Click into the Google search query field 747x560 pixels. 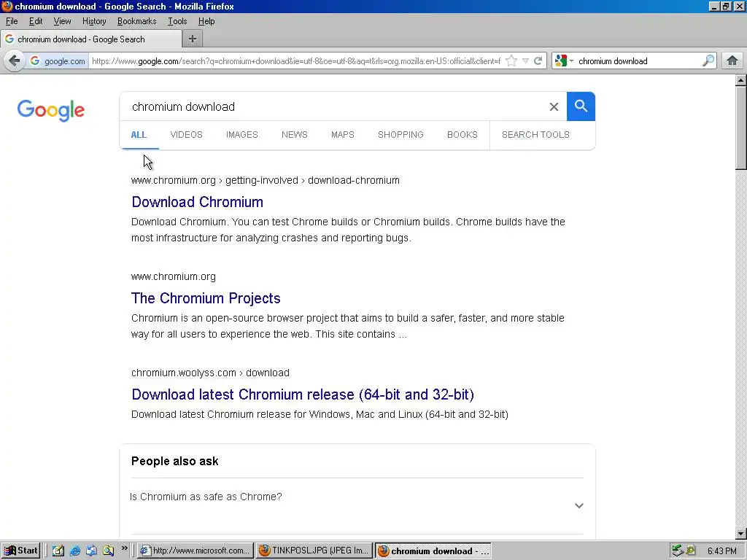click(x=333, y=106)
